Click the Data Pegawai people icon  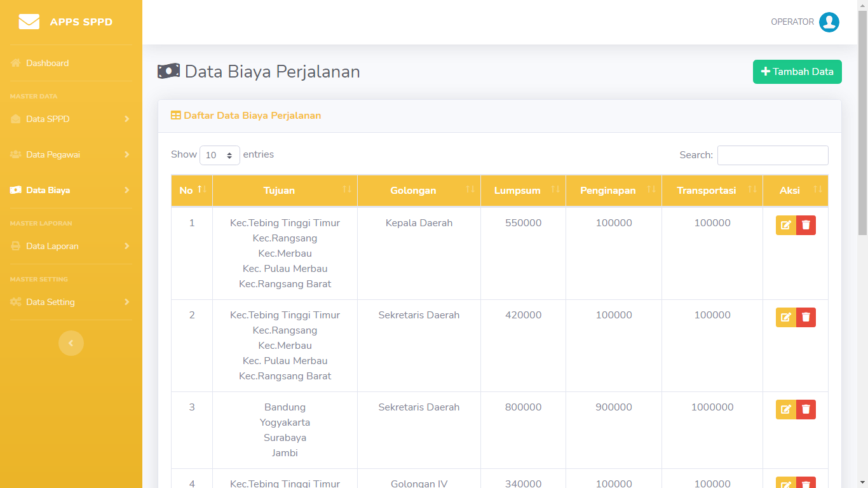tap(16, 154)
